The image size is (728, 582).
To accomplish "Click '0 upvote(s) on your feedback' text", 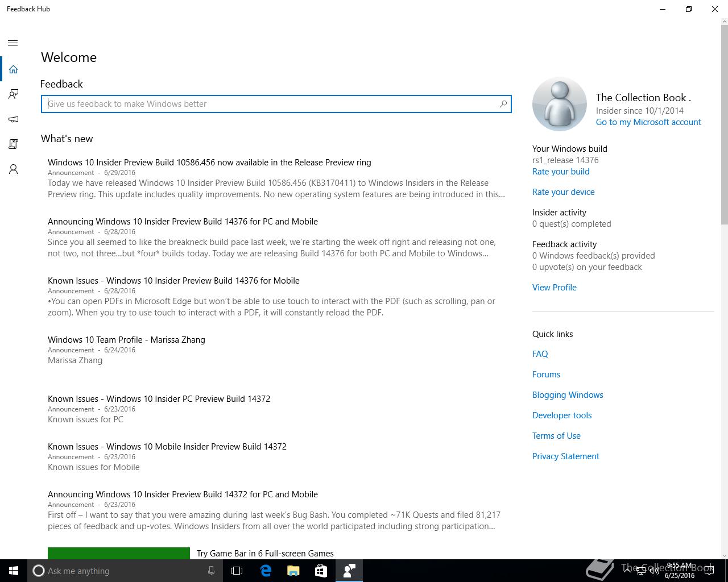I will (587, 267).
